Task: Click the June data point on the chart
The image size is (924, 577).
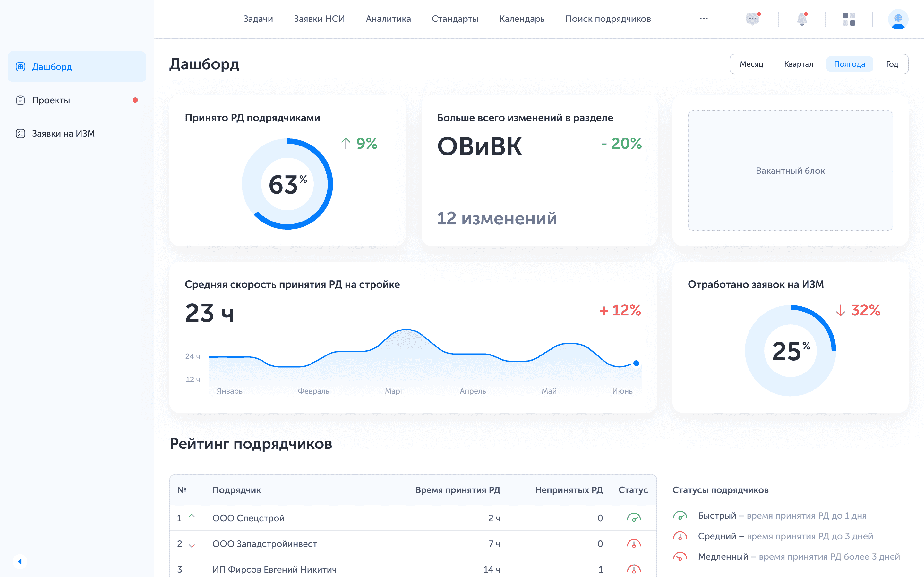Action: click(636, 363)
